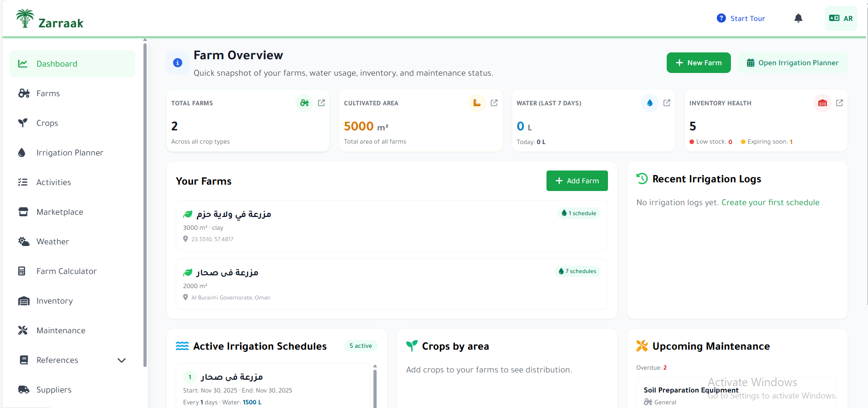
Task: Click the Zarraak palm tree logo
Action: tap(25, 18)
